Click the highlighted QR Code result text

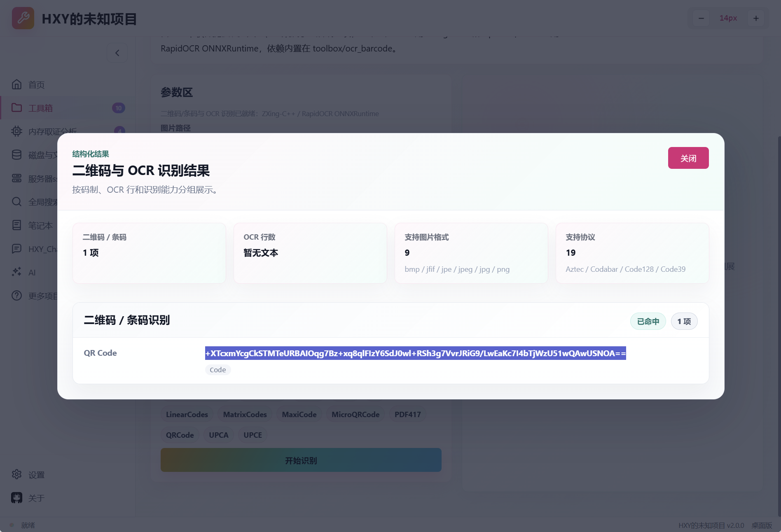(416, 353)
